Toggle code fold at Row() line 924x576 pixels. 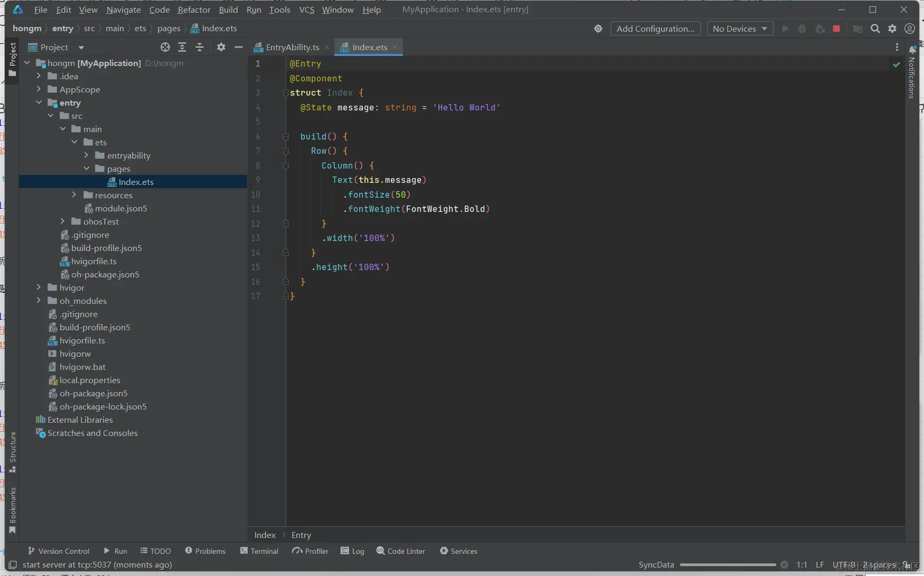(x=286, y=151)
